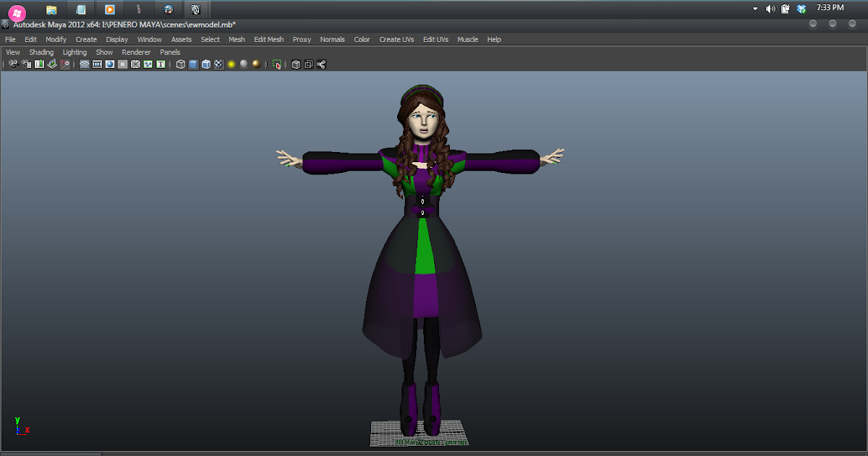Open the Renderer dropdown menu
The width and height of the screenshot is (868, 456).
(x=136, y=51)
